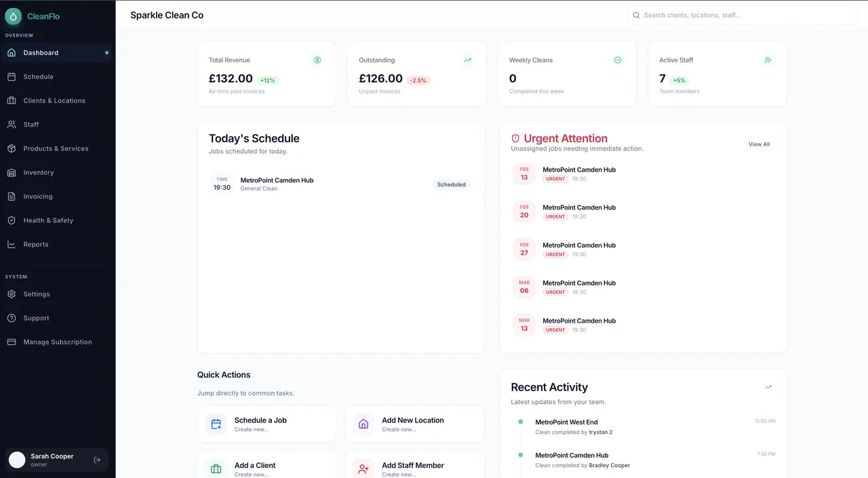The image size is (868, 478).
Task: Click the Settings gear icon
Action: click(12, 294)
